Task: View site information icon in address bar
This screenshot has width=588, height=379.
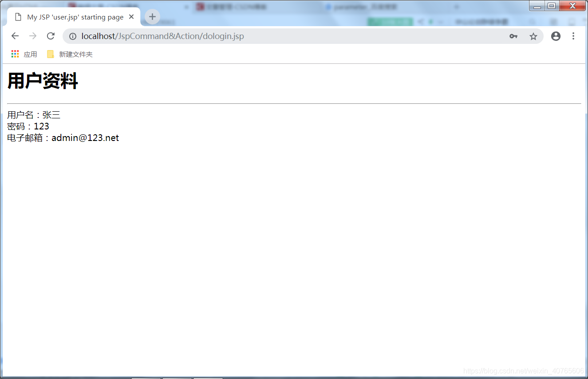Action: [x=73, y=36]
